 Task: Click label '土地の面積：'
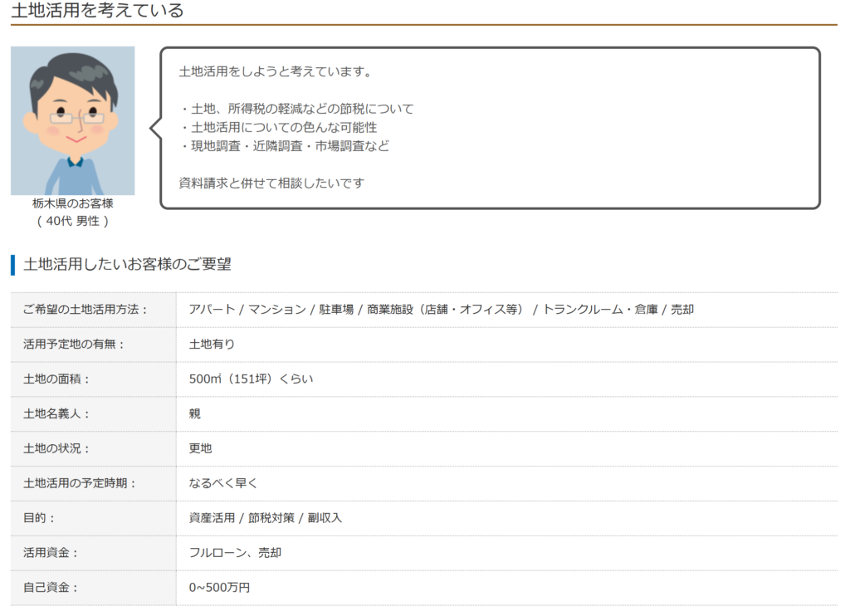click(56, 379)
